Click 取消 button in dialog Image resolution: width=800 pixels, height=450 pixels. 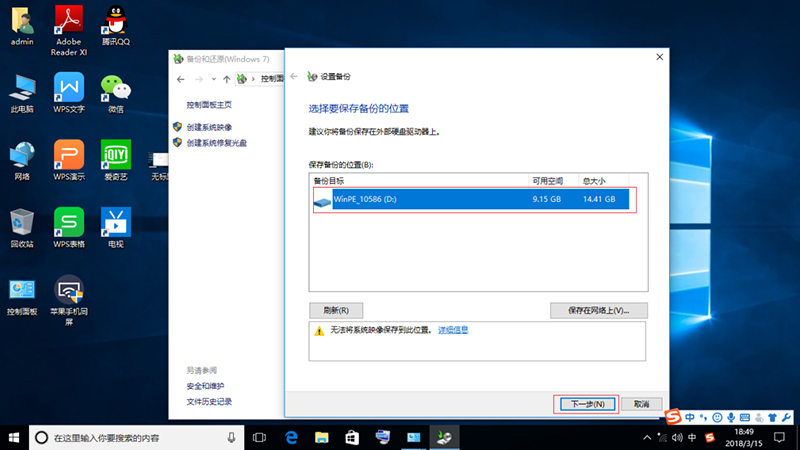641,404
